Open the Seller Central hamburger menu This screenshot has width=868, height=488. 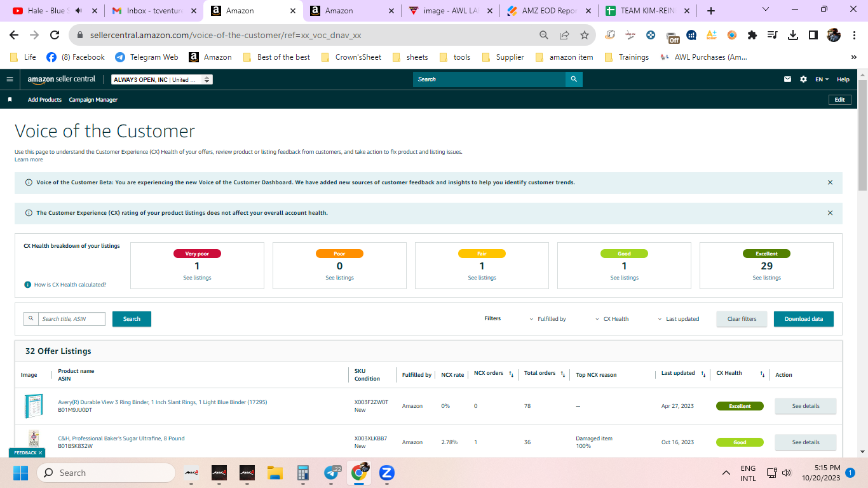pos(10,79)
